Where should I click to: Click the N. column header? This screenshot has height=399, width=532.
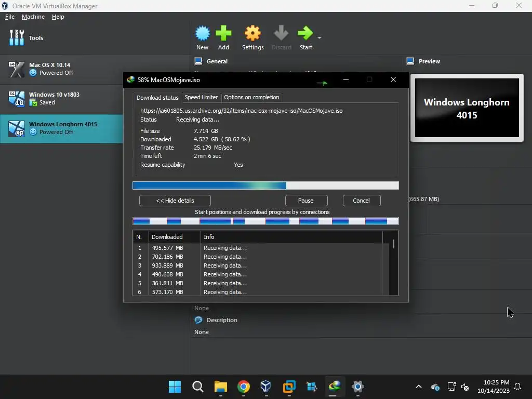(x=140, y=237)
